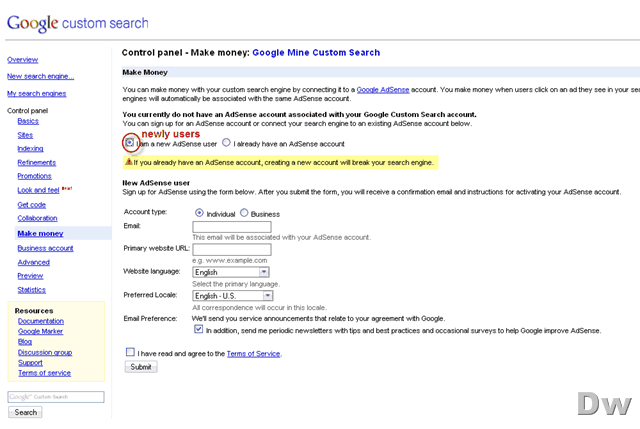
Task: Open Basics in Control panel
Action: (x=28, y=121)
